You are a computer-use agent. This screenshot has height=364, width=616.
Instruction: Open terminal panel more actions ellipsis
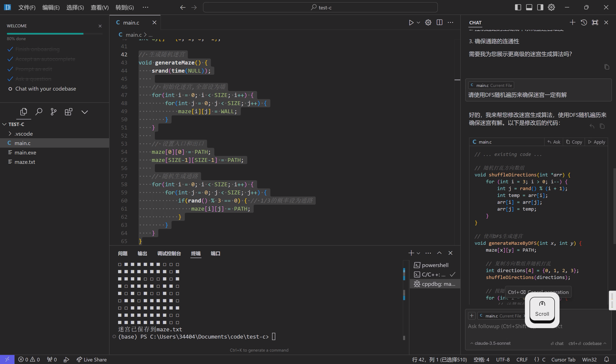pyautogui.click(x=428, y=253)
